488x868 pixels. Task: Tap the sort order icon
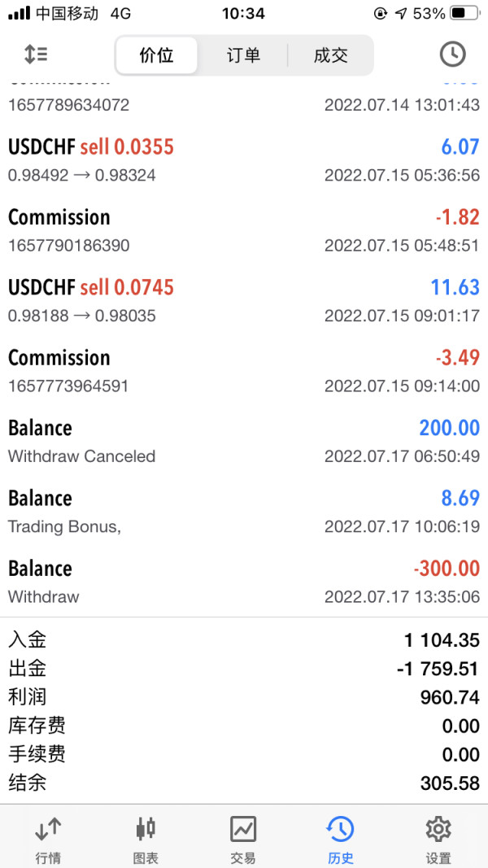pos(36,55)
